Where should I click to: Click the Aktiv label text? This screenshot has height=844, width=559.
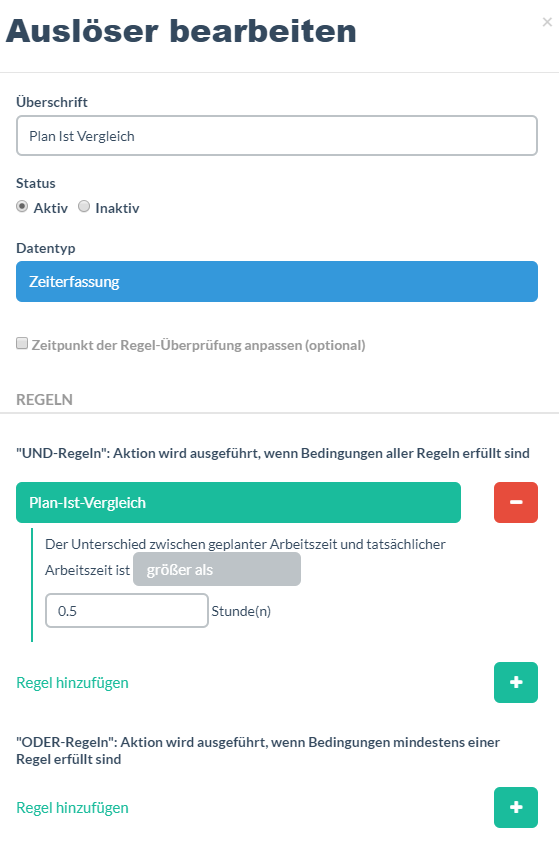click(51, 208)
